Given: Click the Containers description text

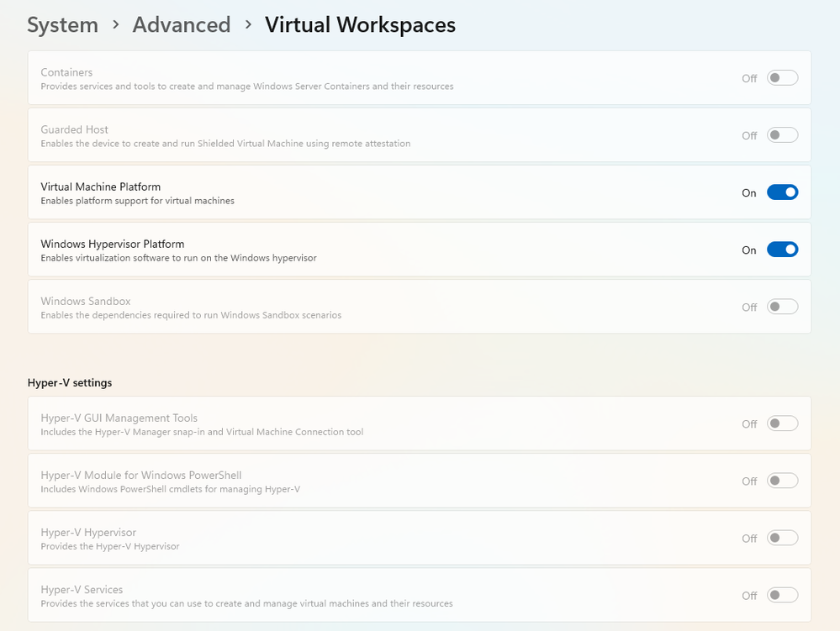Looking at the screenshot, I should point(247,87).
